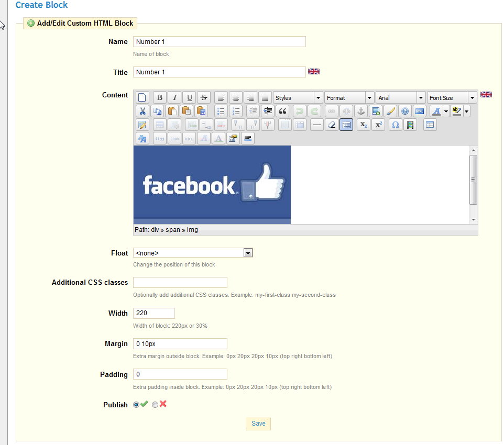Open the Arial font family dropdown
The height and width of the screenshot is (445, 504).
pos(400,98)
